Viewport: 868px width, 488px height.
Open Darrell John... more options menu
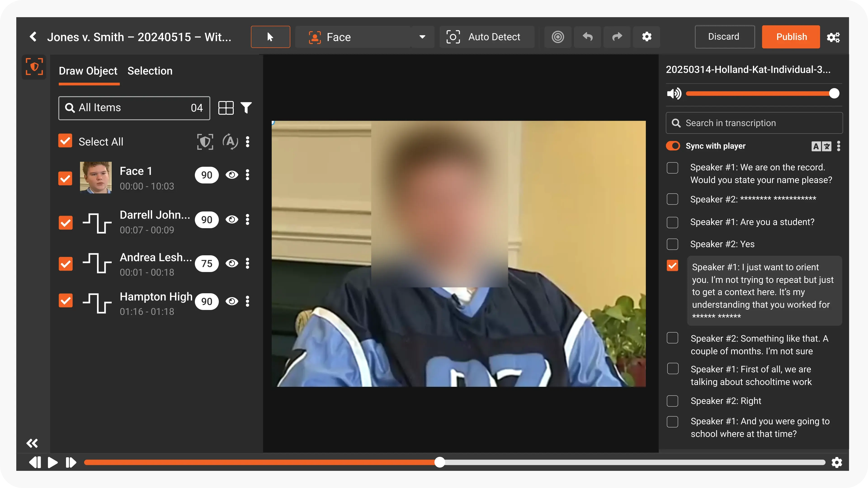248,220
